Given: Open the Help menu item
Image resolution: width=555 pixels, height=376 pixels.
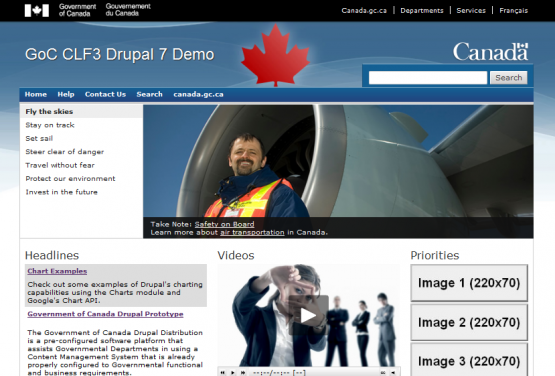Looking at the screenshot, I should click(66, 94).
